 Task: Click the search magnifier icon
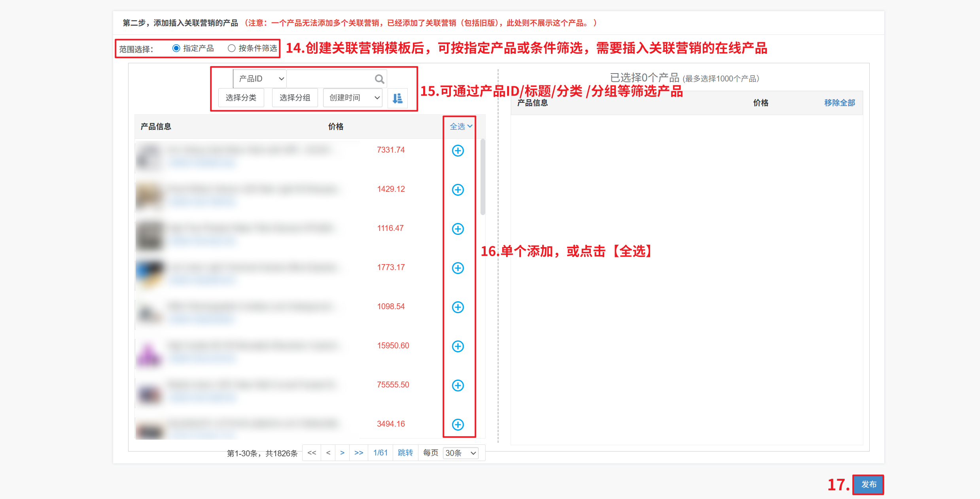tap(379, 79)
